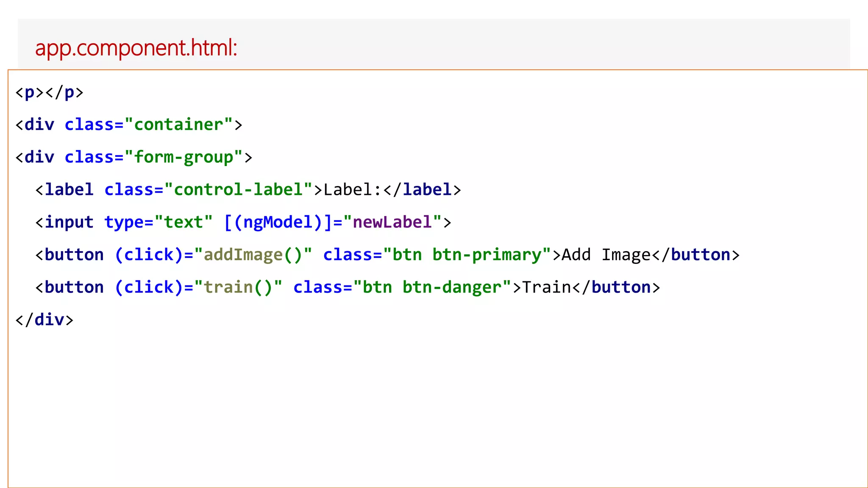Click the train() button code line
Image resolution: width=868 pixels, height=488 pixels.
click(x=348, y=288)
